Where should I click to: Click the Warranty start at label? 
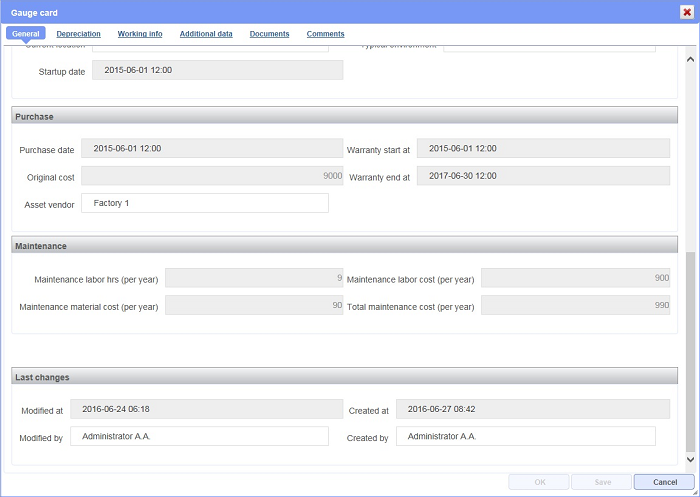(378, 150)
